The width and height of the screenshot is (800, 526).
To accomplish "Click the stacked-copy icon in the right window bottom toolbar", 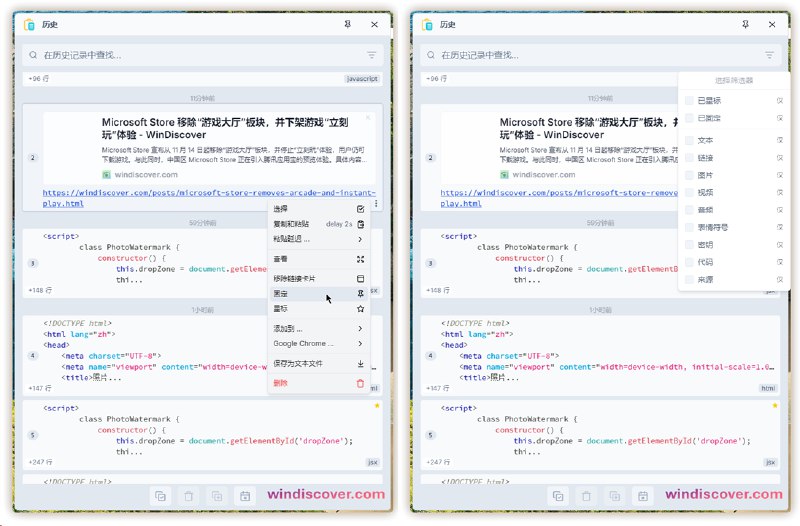I will 615,496.
